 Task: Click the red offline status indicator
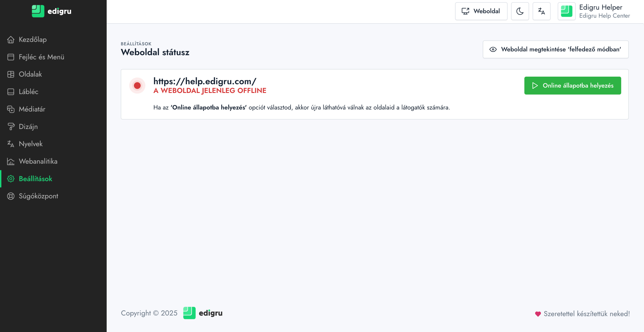pyautogui.click(x=137, y=86)
